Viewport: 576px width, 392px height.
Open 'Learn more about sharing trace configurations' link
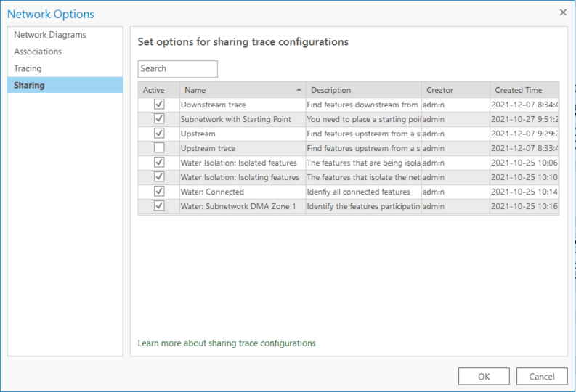(227, 343)
